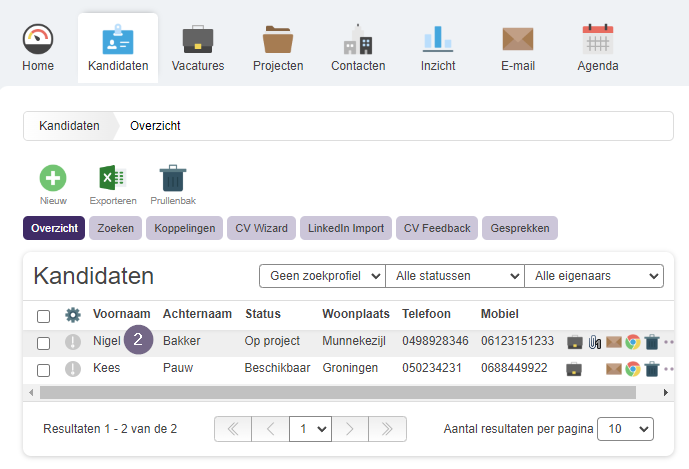Open the Kandidaten tab in the top navigation
The width and height of the screenshot is (689, 469).
(118, 47)
